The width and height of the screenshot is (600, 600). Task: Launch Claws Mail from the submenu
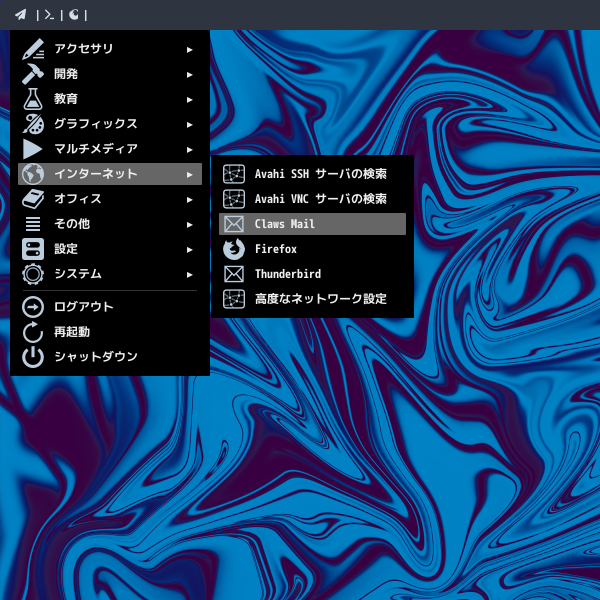(312, 224)
